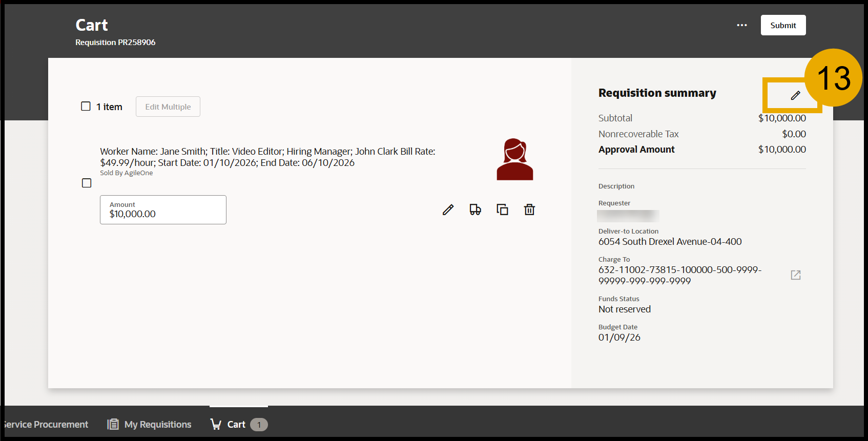Screen dimensions: 868x441
Task: Click the Budget Date value 01/09/26
Action: (x=619, y=338)
